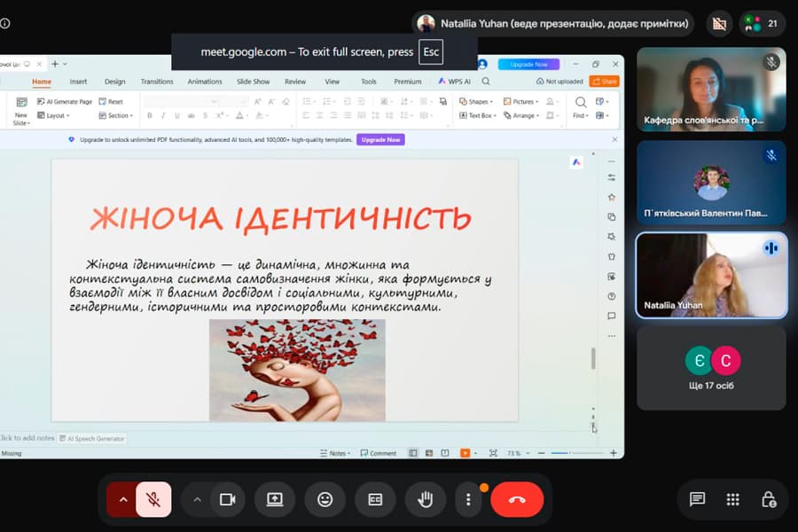The image size is (798, 532).
Task: Click the vertical scrollbar of the slide pane
Action: point(593,358)
